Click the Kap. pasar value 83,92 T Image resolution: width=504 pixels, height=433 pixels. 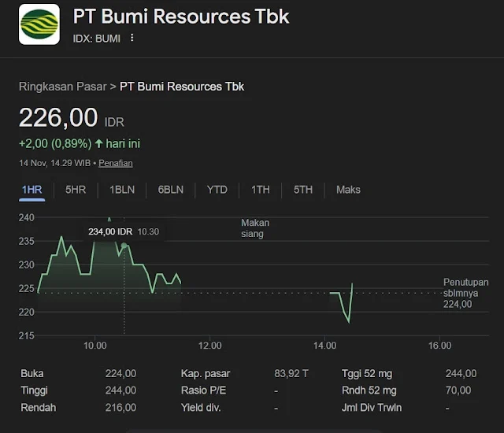coord(291,374)
